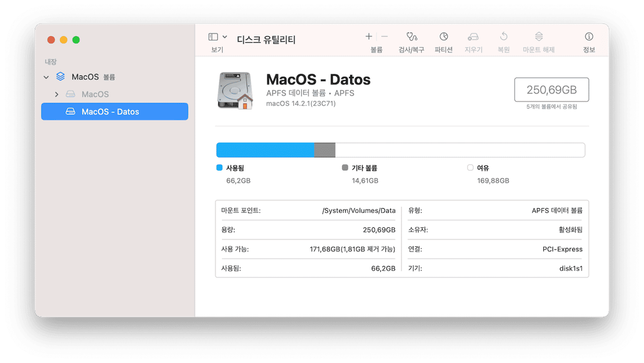The width and height of the screenshot is (644, 363).
Task: Click the 5개의 볼륨에서 공유됨 caption
Action: [551, 107]
